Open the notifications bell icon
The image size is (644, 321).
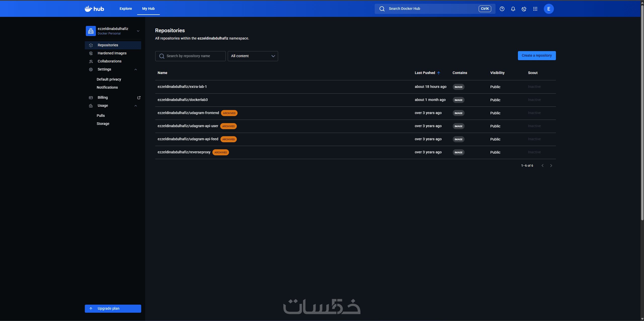[x=513, y=9]
